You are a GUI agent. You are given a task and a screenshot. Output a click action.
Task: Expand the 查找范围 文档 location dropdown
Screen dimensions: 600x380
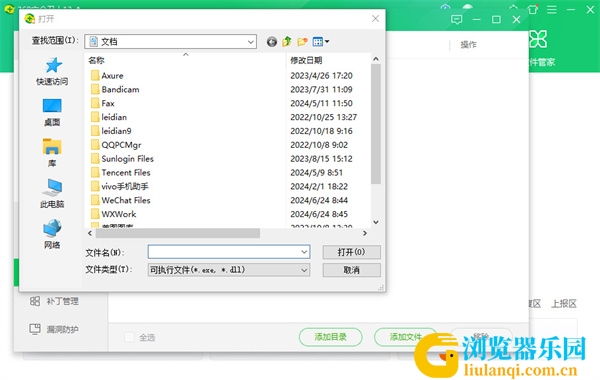click(170, 41)
